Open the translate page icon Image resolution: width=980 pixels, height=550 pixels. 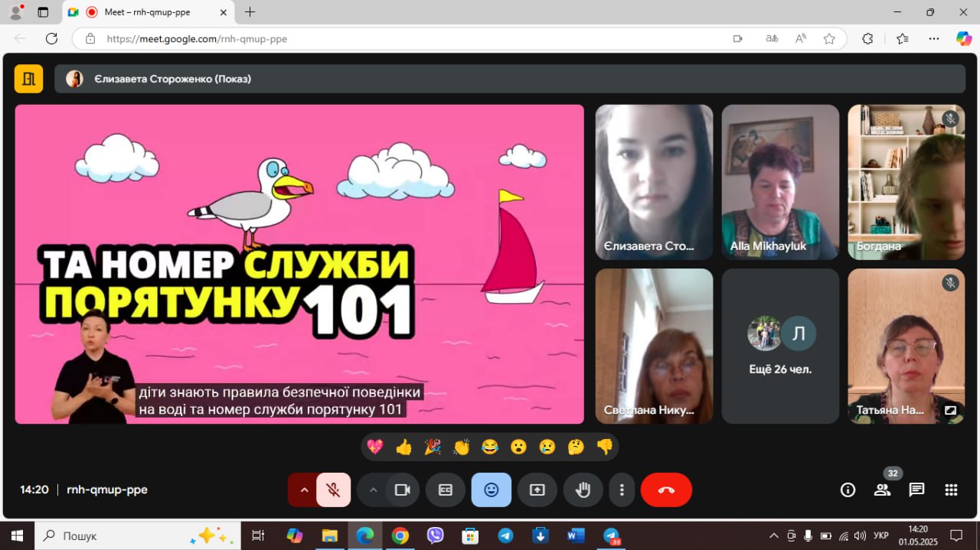pos(772,39)
